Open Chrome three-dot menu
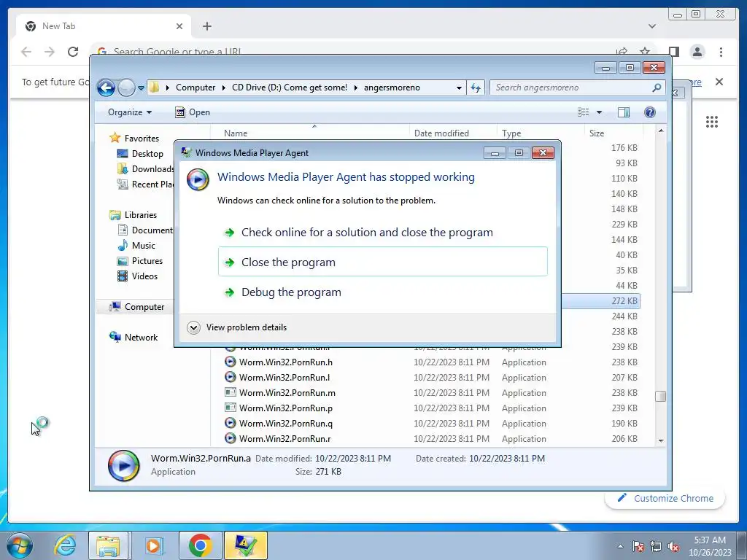The height and width of the screenshot is (560, 747). [721, 52]
